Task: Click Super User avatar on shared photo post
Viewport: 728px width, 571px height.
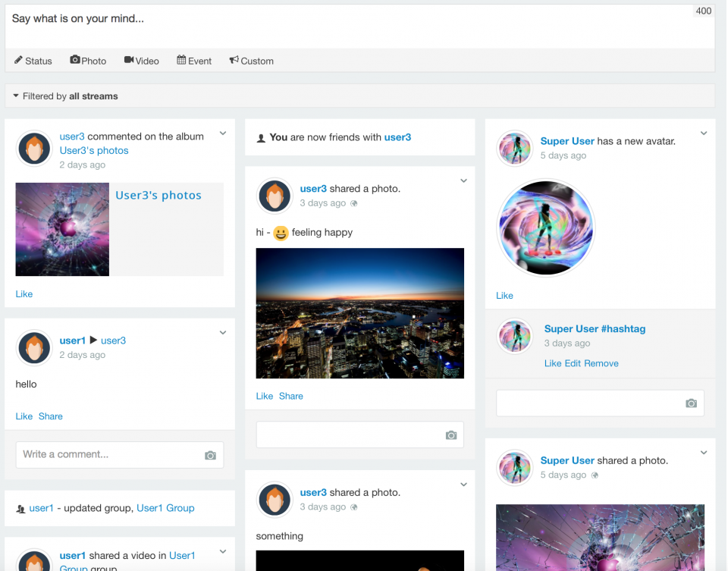Action: click(x=514, y=468)
